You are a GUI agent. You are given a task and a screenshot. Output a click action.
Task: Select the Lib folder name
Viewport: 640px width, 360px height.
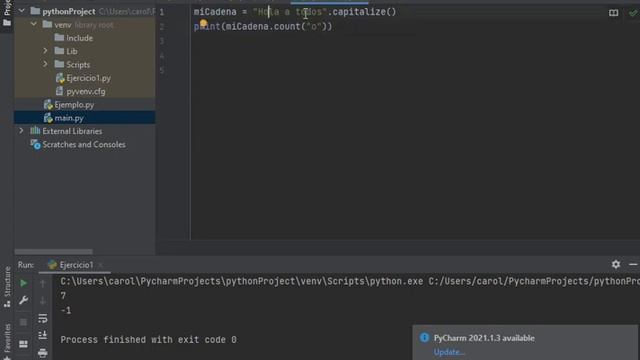point(71,51)
